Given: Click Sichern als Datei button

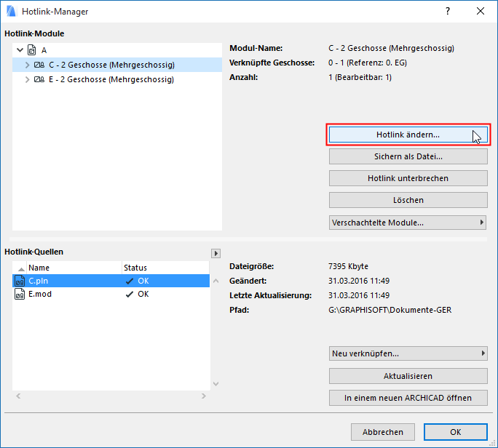Looking at the screenshot, I should point(408,156).
